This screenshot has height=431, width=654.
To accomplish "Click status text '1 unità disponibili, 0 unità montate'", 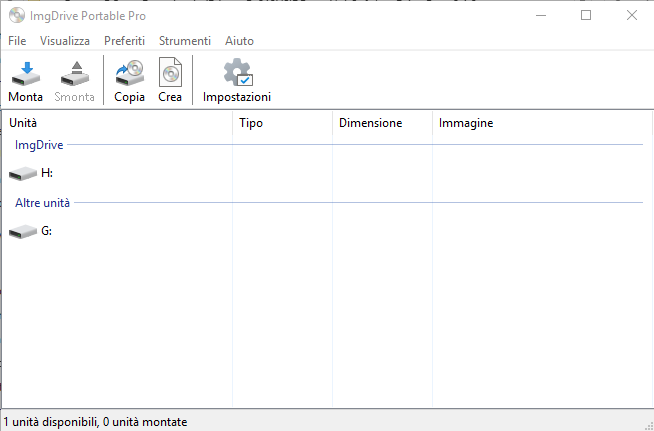I will pyautogui.click(x=96, y=422).
